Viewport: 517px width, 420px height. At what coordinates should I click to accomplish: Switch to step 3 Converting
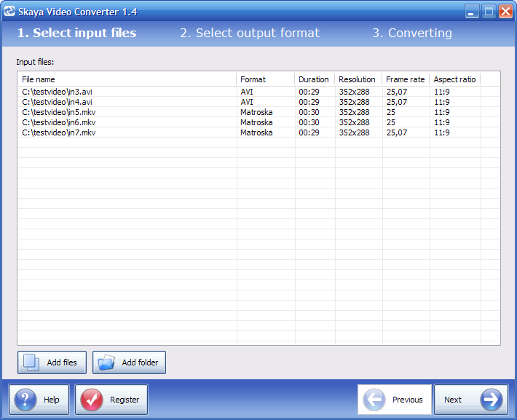[x=412, y=33]
